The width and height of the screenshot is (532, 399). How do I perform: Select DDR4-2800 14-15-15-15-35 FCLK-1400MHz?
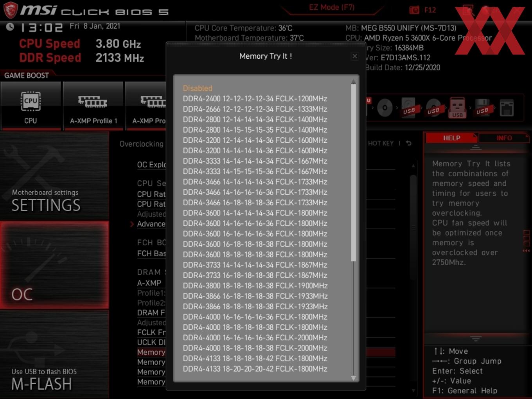coord(255,130)
